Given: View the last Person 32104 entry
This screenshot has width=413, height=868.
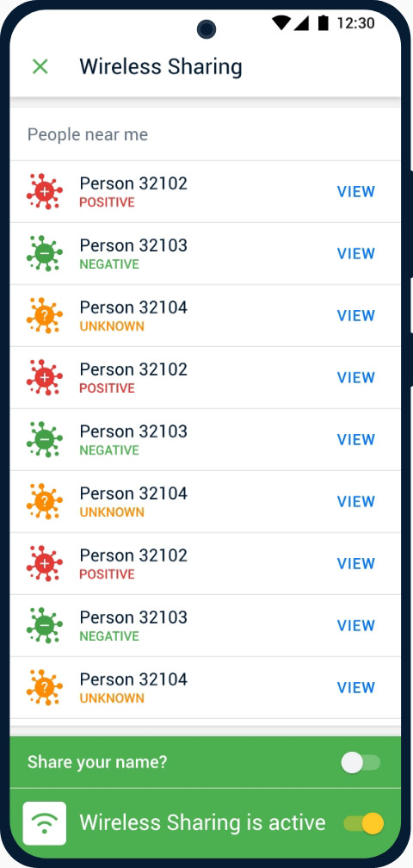Looking at the screenshot, I should 356,687.
